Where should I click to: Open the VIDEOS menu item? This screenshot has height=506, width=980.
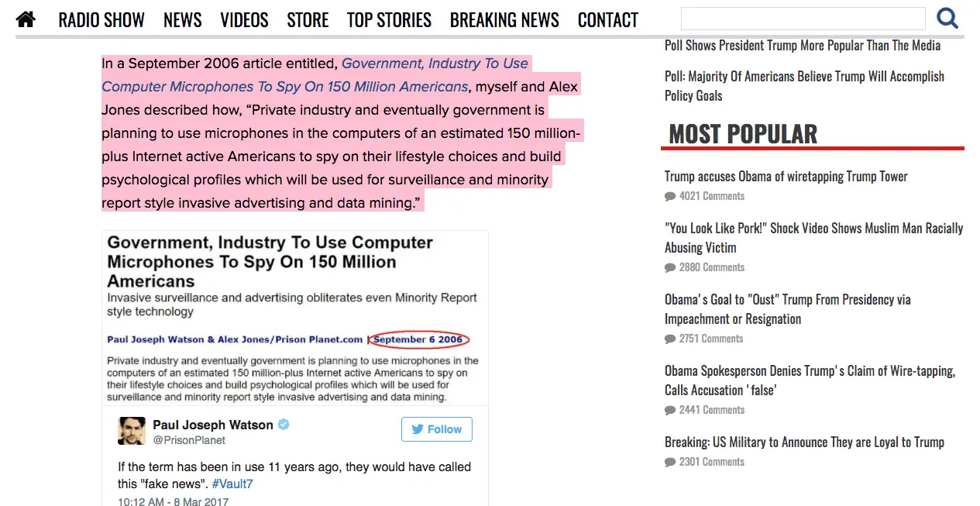tap(244, 19)
